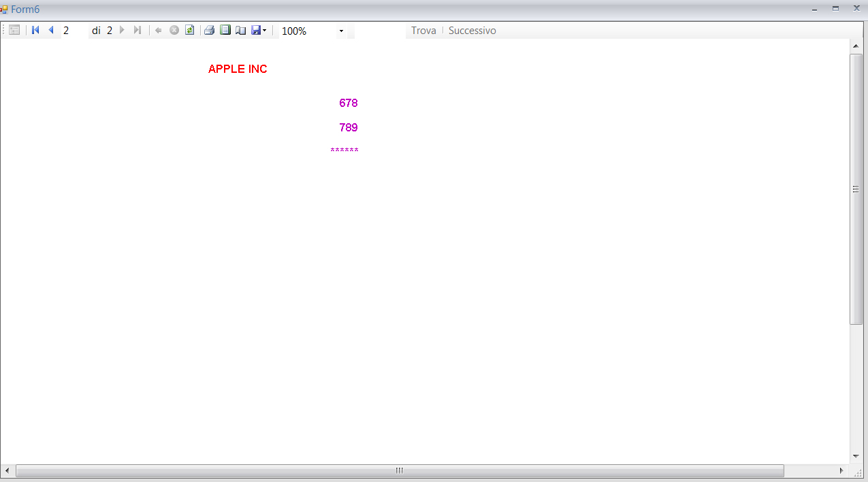Image resolution: width=868 pixels, height=482 pixels.
Task: Open page setup
Action: (x=241, y=30)
